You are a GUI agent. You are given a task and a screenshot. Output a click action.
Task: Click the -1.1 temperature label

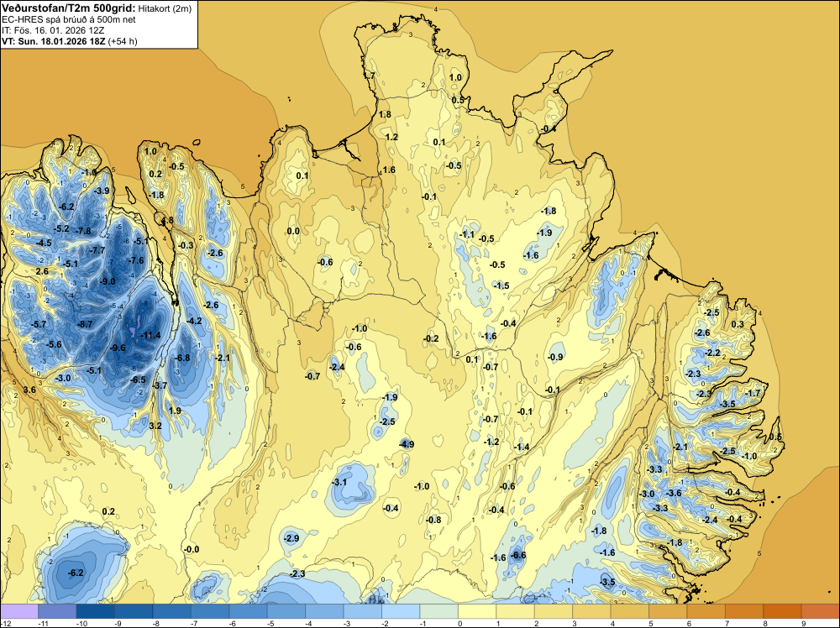coord(466,234)
